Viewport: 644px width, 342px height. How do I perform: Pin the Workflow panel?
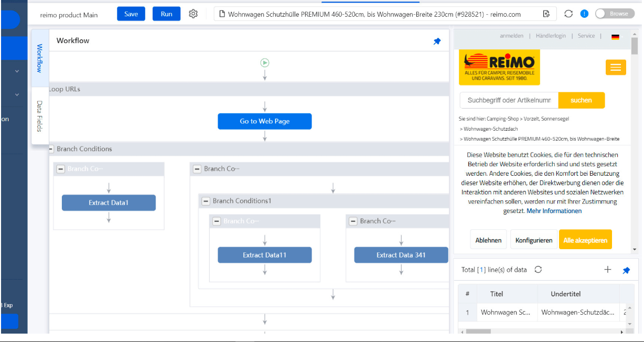click(x=437, y=41)
